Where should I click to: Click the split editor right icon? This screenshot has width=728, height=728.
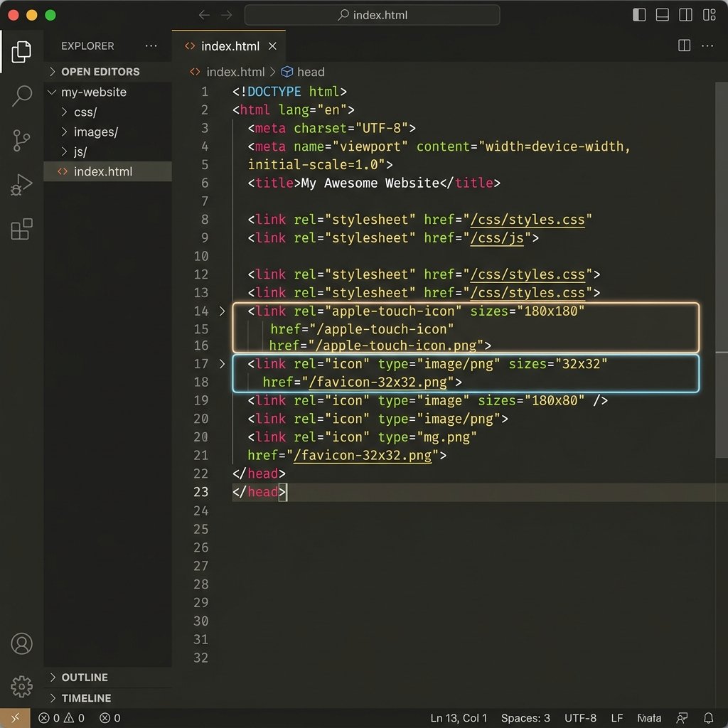[684, 45]
